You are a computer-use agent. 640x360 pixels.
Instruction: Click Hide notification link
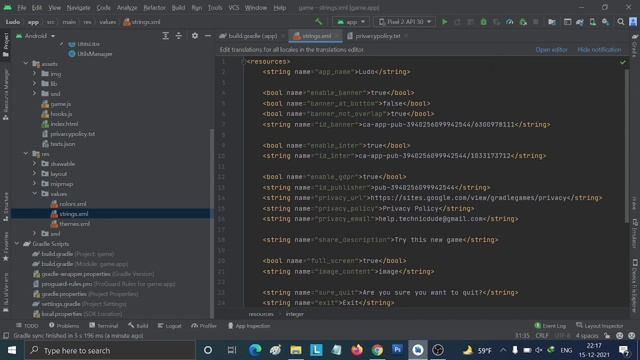point(599,50)
